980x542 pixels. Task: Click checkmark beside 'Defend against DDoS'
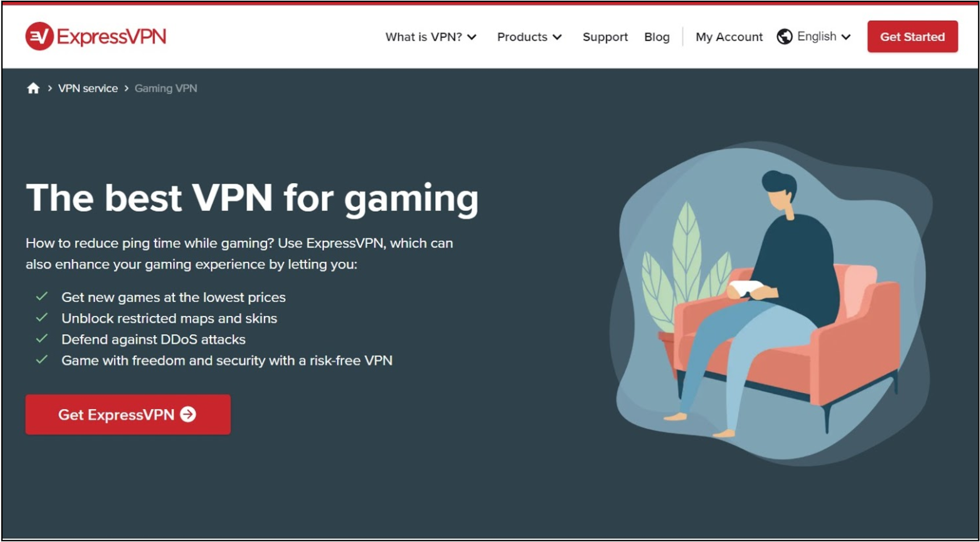[x=42, y=339]
